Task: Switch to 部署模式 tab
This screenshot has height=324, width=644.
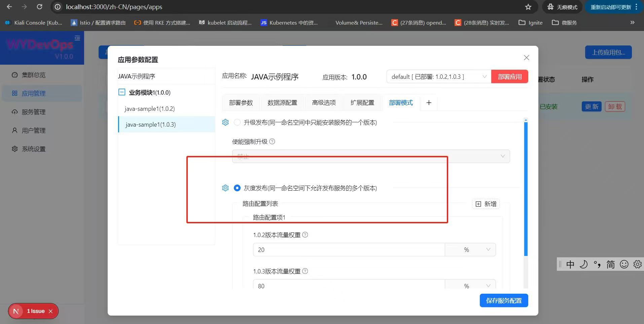Action: [401, 103]
